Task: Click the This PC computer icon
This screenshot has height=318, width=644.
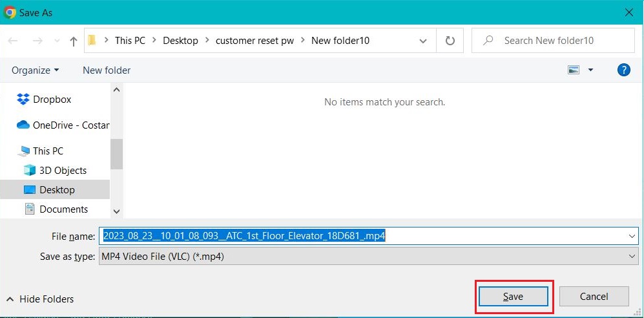Action: point(23,151)
